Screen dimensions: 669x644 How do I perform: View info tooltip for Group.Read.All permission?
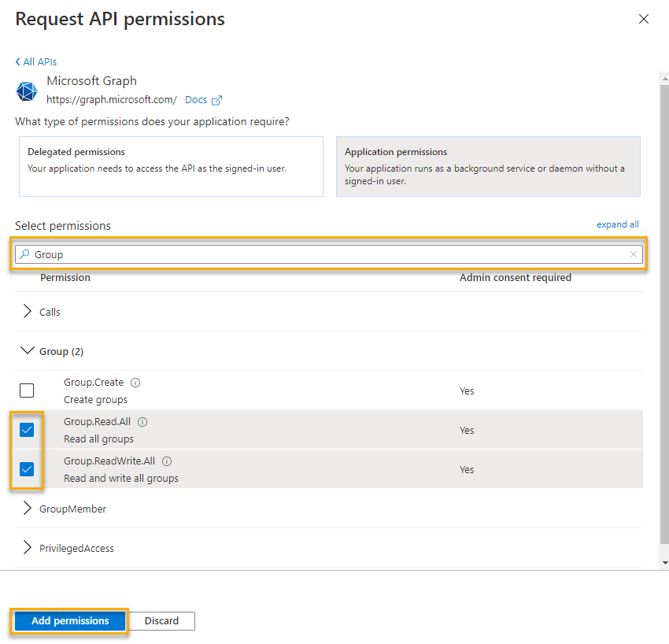142,421
